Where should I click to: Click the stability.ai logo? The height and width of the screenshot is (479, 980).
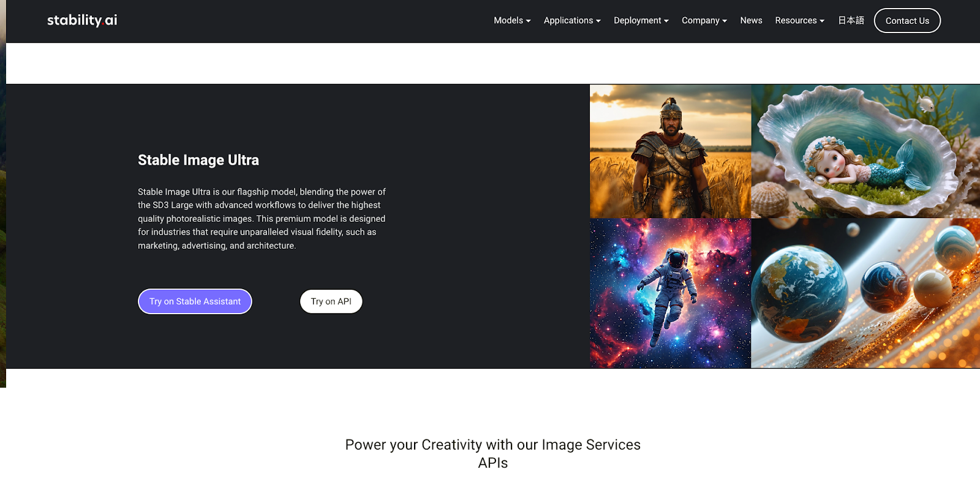(x=82, y=20)
